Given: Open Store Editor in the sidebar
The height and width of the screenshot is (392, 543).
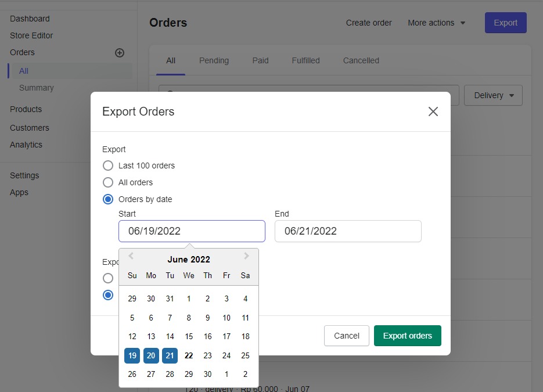Looking at the screenshot, I should click(x=31, y=35).
